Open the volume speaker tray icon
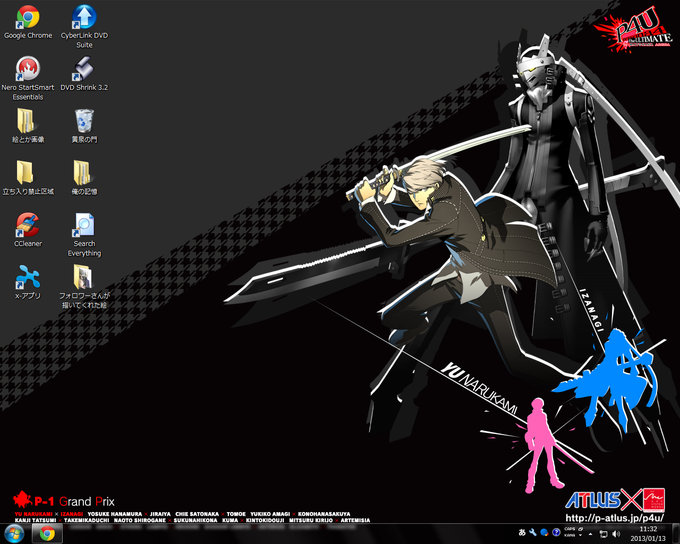 (x=616, y=534)
